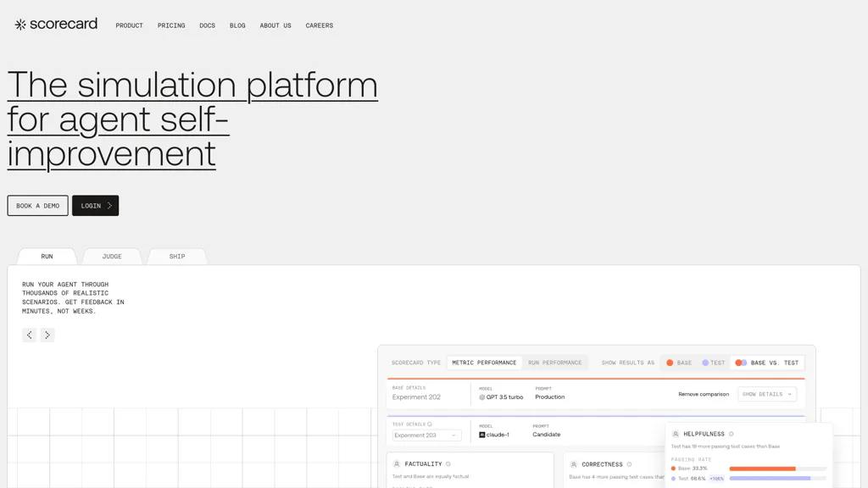Click the Scorecard asterisk logo icon
Screen dimensions: 868x488
click(x=20, y=25)
